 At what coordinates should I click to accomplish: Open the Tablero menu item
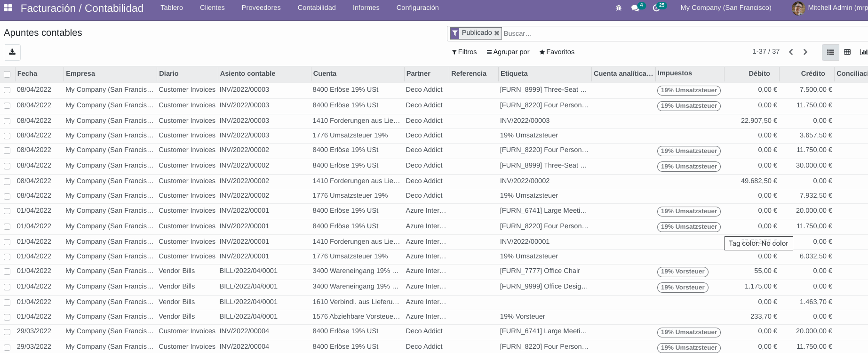pos(172,8)
